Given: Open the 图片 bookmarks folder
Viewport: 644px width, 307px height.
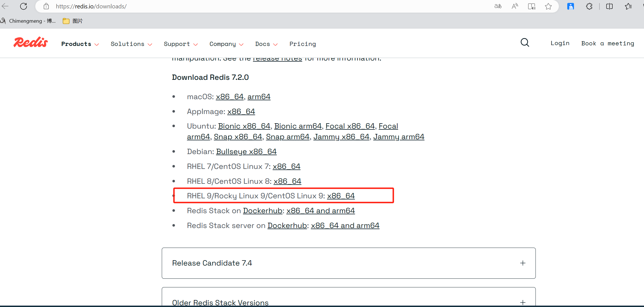Looking at the screenshot, I should (x=73, y=21).
